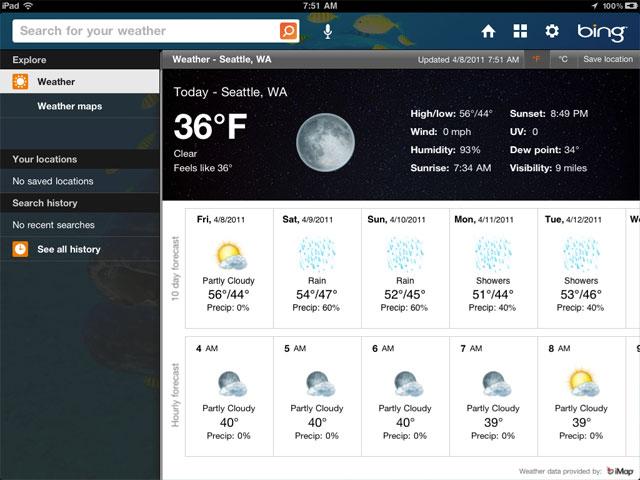640x480 pixels.
Task: Go to the Home icon
Action: click(x=488, y=31)
